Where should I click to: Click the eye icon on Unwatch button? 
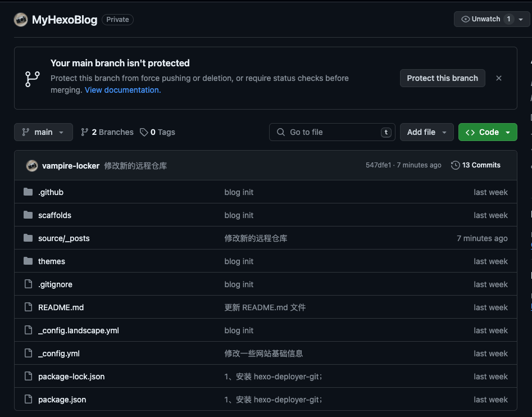point(466,19)
